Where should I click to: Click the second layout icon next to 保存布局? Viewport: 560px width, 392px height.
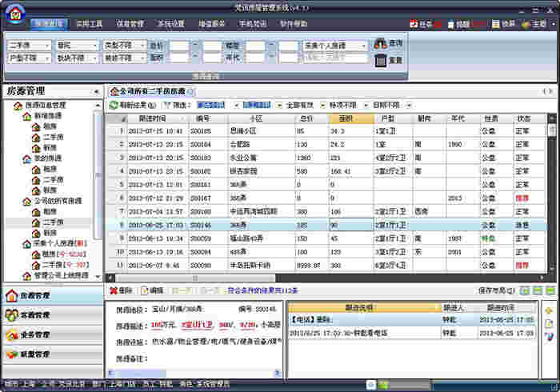click(x=538, y=290)
